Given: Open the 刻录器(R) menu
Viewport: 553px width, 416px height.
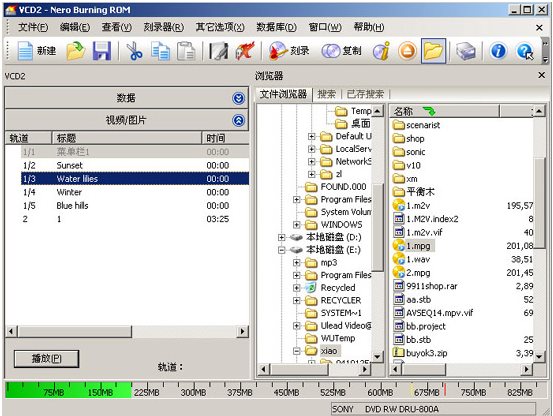Looking at the screenshot, I should 164,27.
